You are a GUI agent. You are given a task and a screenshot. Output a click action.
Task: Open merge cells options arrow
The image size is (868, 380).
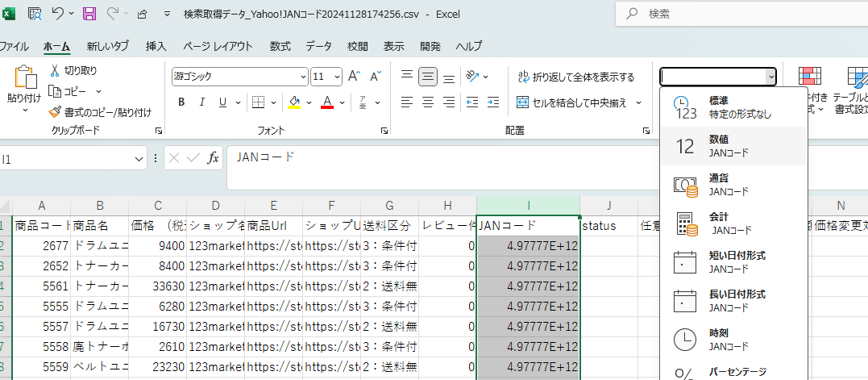(638, 102)
